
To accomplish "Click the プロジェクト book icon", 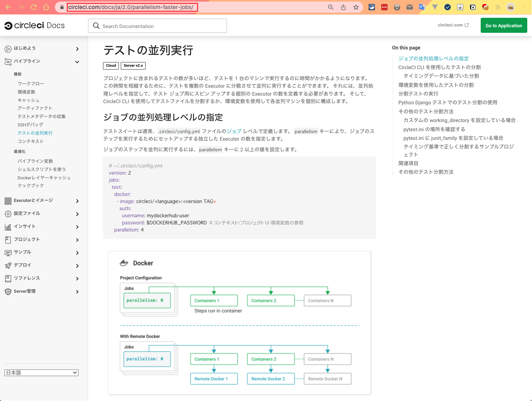I will (8, 240).
